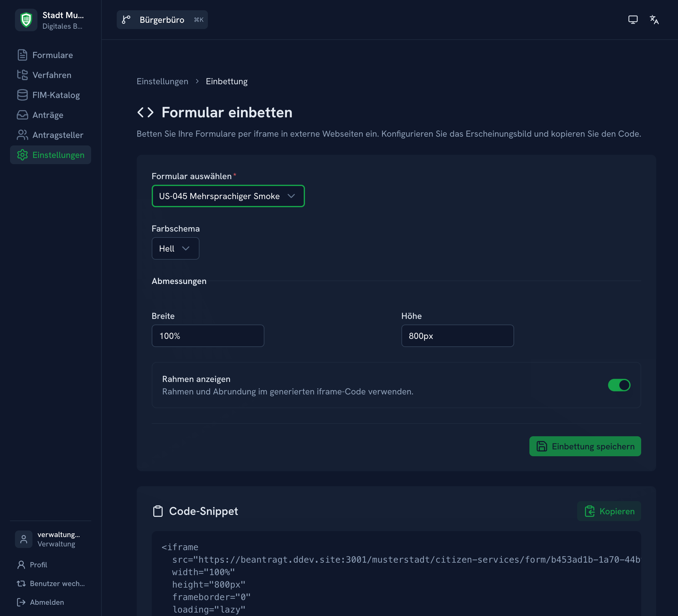Open the Formular auswählen dropdown

tap(228, 196)
